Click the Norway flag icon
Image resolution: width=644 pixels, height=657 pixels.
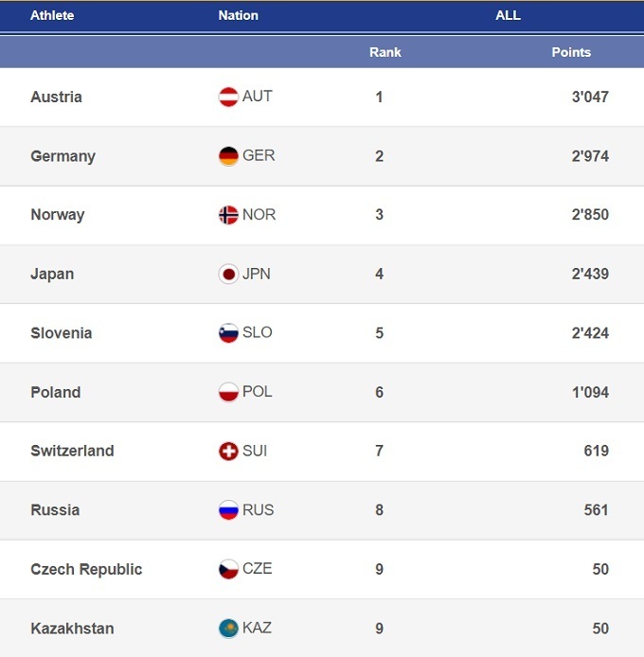tap(228, 215)
